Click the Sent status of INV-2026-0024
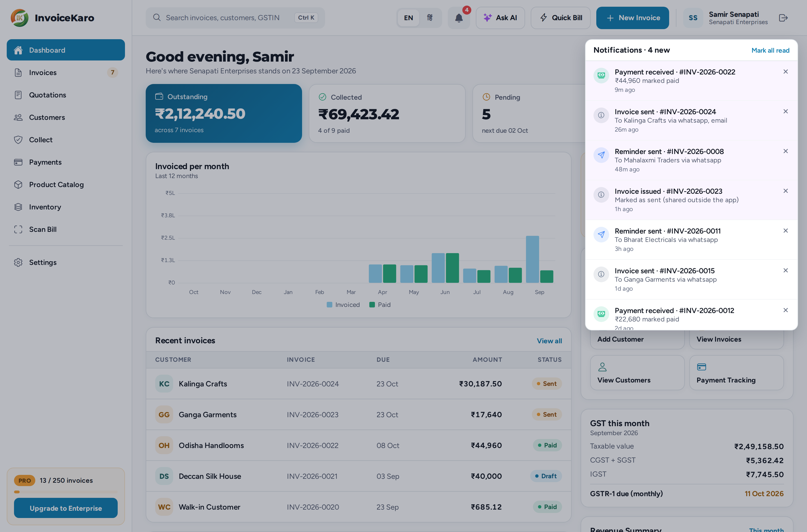 547,383
